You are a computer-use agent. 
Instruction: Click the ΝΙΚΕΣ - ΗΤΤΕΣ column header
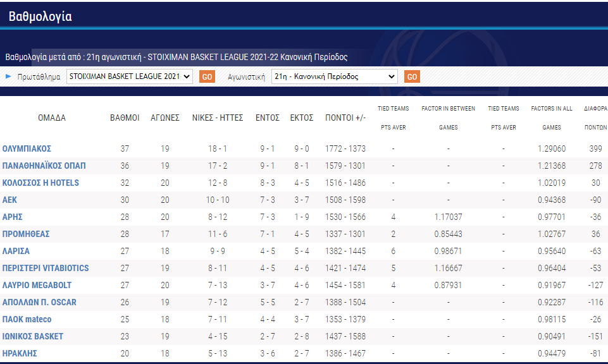(x=218, y=118)
